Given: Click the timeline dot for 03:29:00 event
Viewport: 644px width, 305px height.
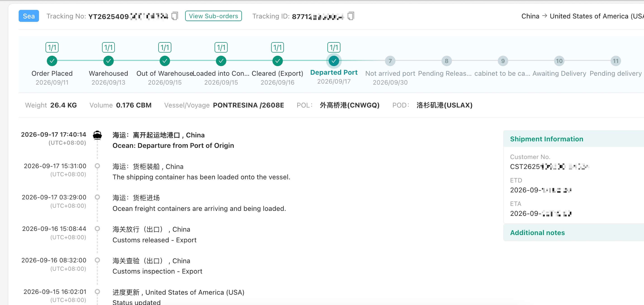Looking at the screenshot, I should click(x=97, y=197).
